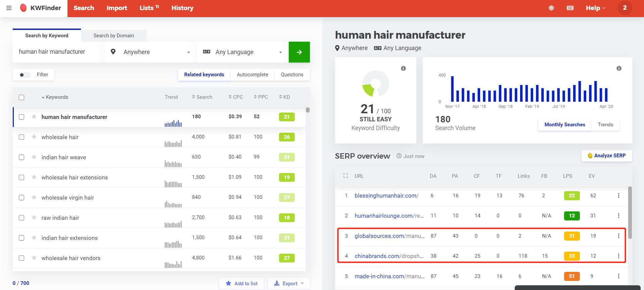Click the Analyze SERP button
644x290 pixels.
pyautogui.click(x=606, y=156)
